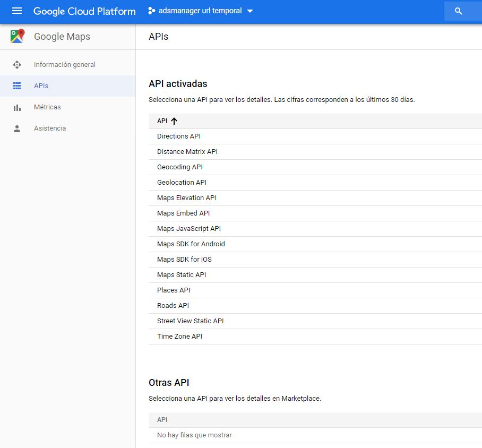Open Directions API details
Viewport: 482px width, 448px height.
(178, 136)
